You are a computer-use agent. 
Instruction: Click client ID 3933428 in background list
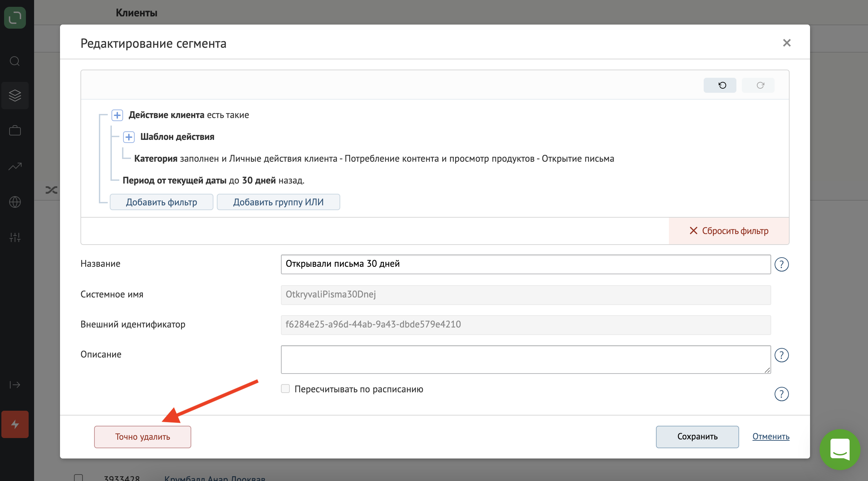click(x=122, y=478)
